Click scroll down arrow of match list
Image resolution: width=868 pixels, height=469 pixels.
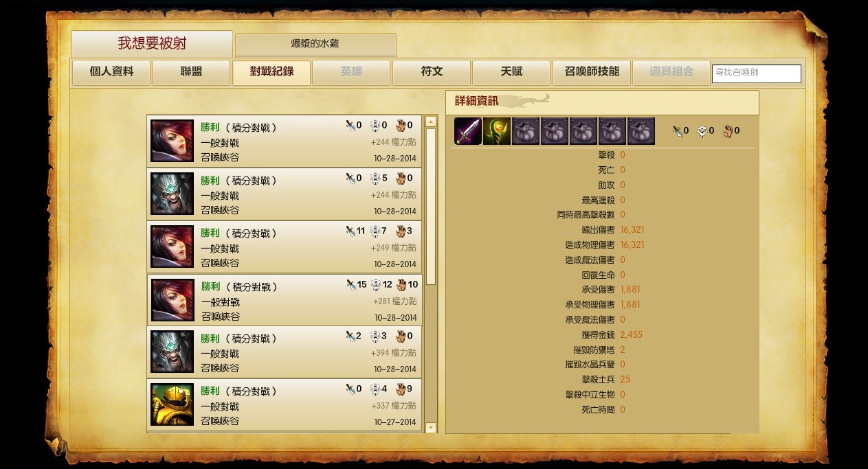(431, 428)
